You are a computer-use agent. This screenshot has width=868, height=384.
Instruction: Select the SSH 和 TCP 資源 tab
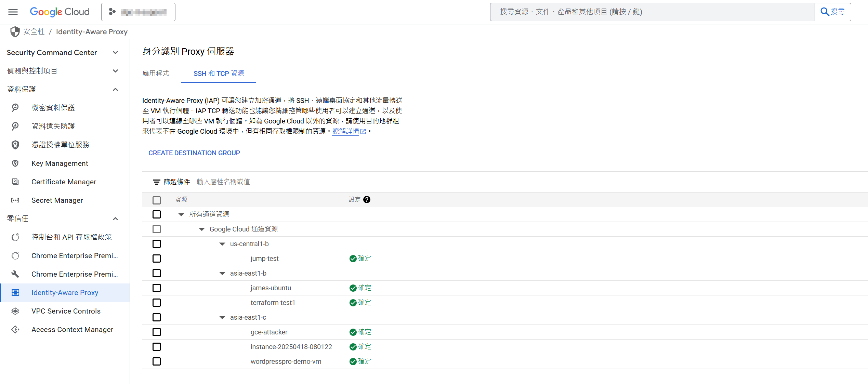[x=219, y=74]
